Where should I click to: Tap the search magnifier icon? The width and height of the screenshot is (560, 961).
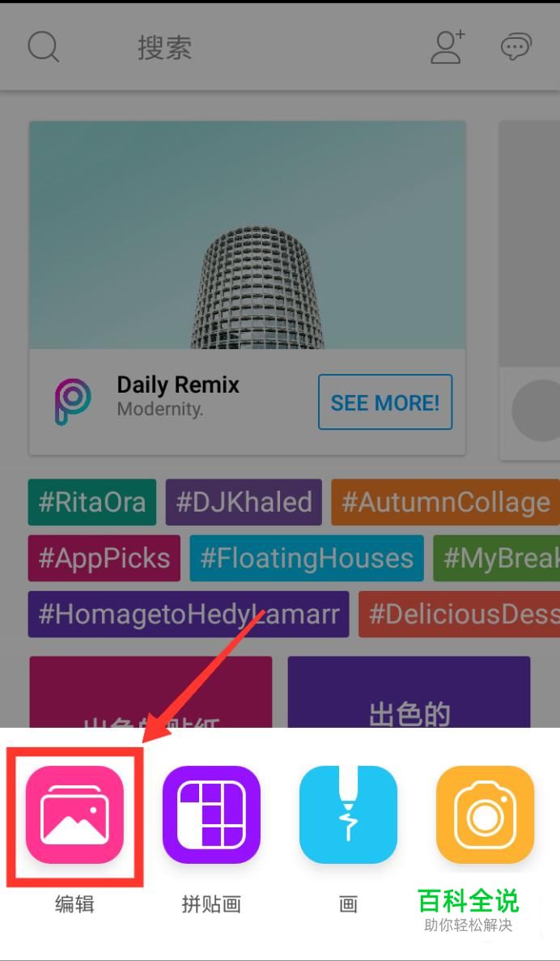pyautogui.click(x=44, y=47)
